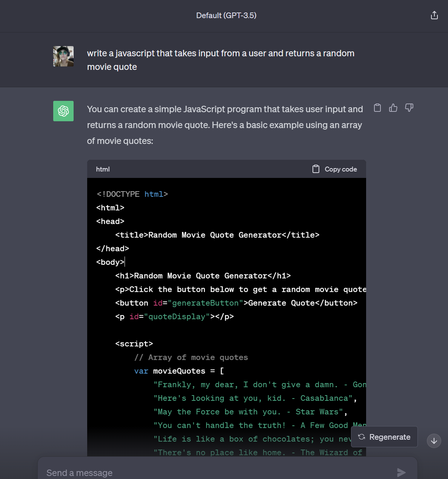Click the html language label on code block
Screen dimensions: 448x479
coord(103,169)
